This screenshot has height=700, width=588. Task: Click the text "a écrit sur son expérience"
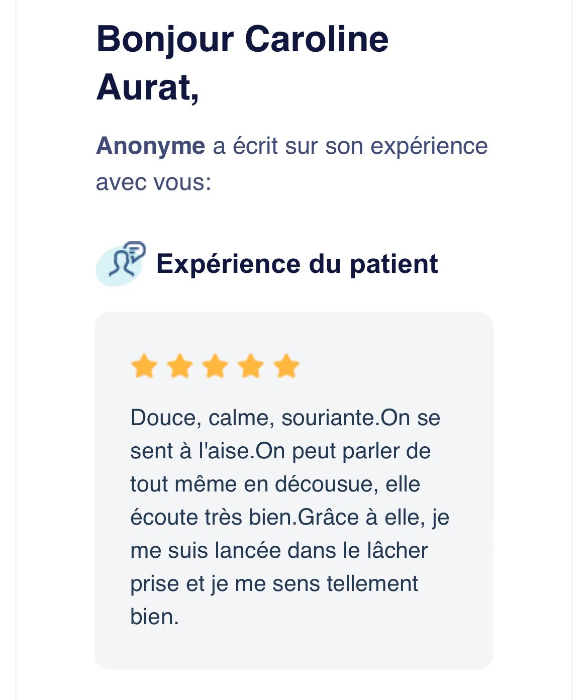tap(350, 146)
